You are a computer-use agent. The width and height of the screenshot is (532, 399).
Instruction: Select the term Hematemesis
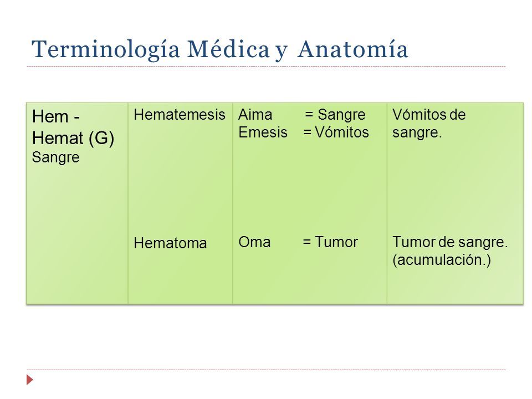point(180,115)
